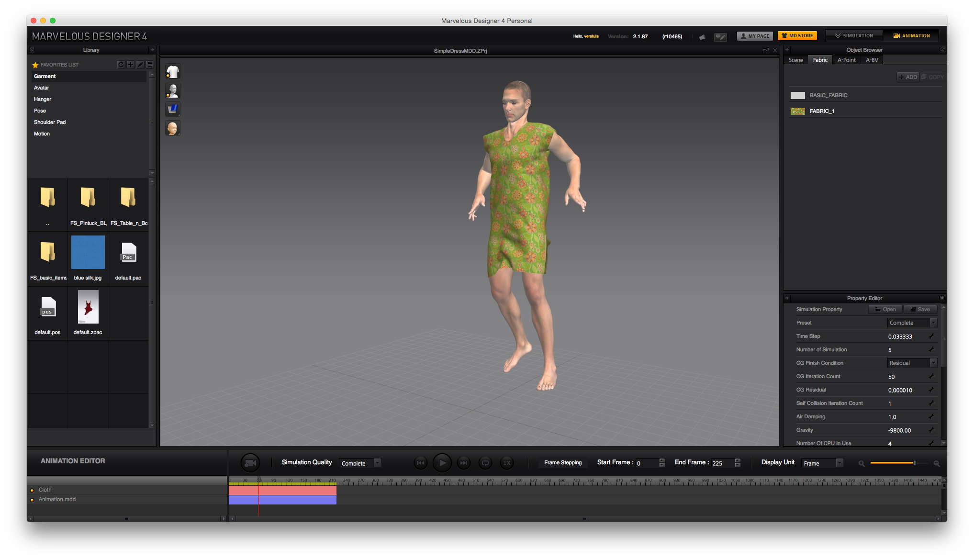Viewport: 974px width, 560px height.
Task: Edit Air Damping pencil icon
Action: tap(931, 417)
